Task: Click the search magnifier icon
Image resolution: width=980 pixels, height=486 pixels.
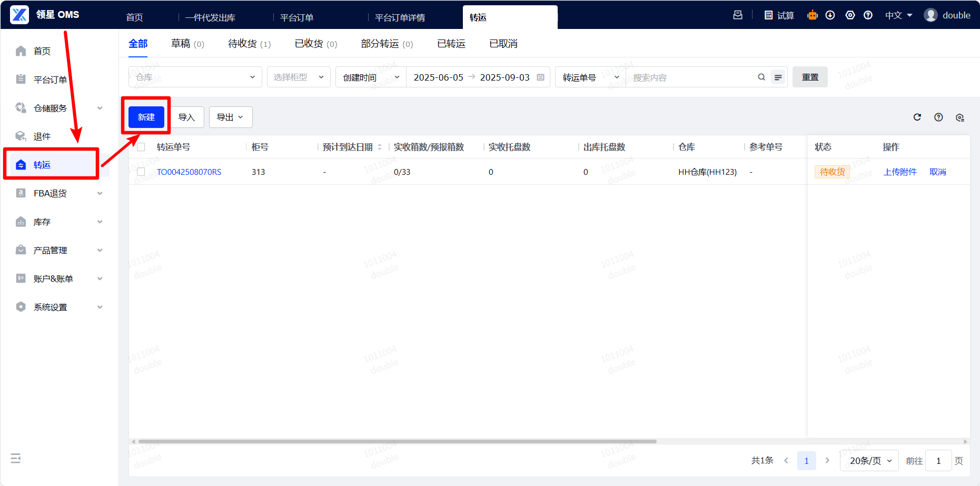Action: tap(761, 77)
